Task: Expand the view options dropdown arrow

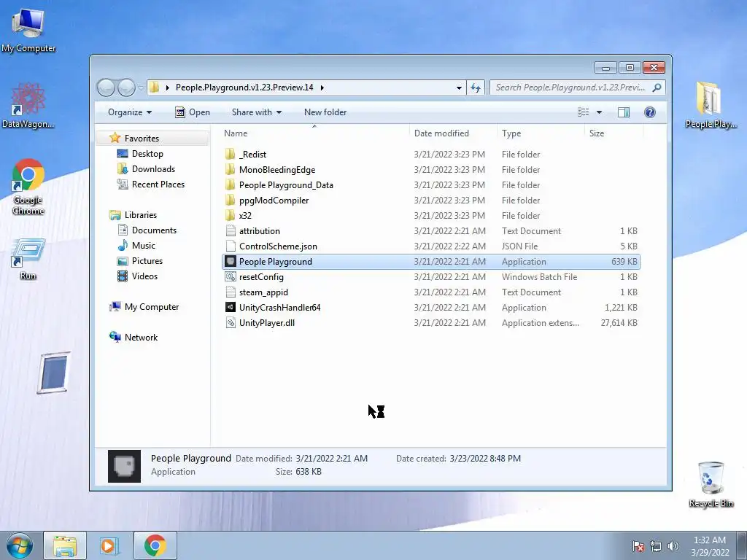Action: coord(600,112)
